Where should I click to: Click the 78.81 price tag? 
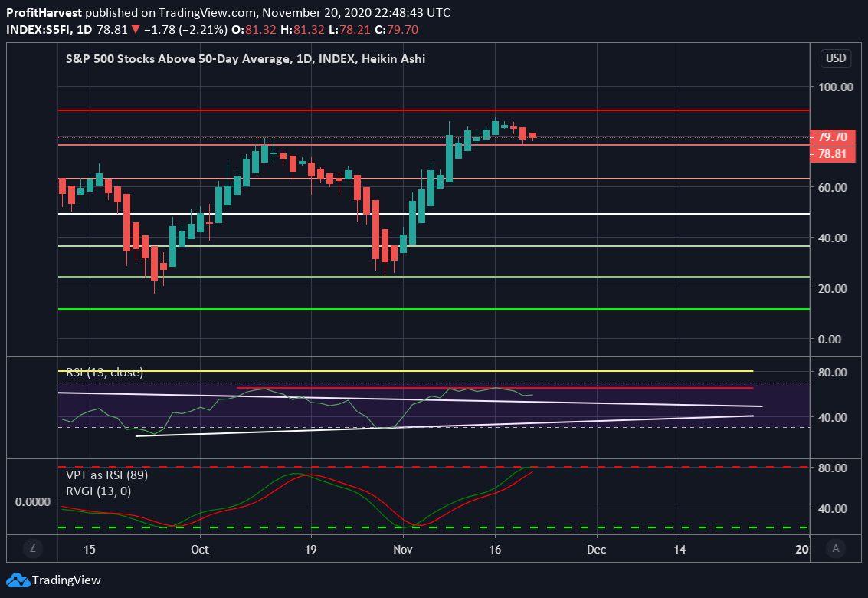pyautogui.click(x=833, y=154)
